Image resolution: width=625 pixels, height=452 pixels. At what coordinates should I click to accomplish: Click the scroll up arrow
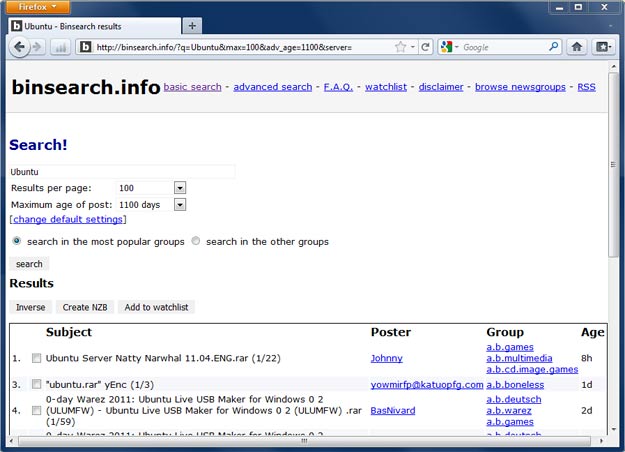click(x=613, y=67)
